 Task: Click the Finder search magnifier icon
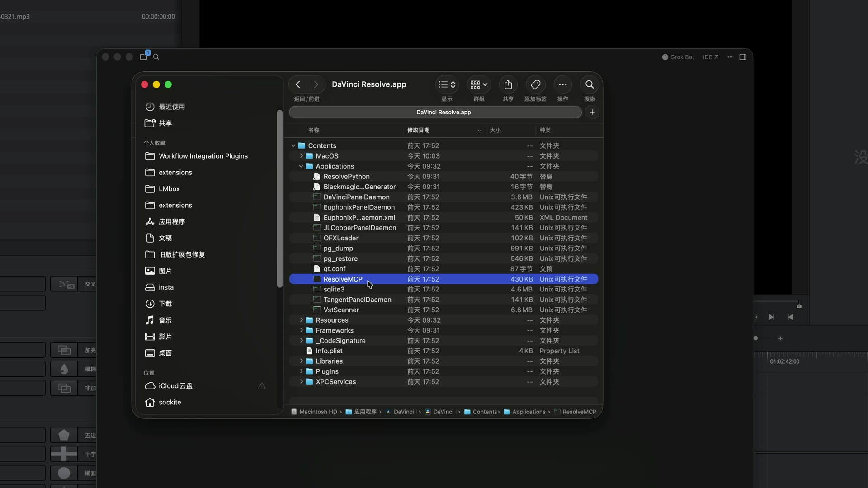[590, 84]
